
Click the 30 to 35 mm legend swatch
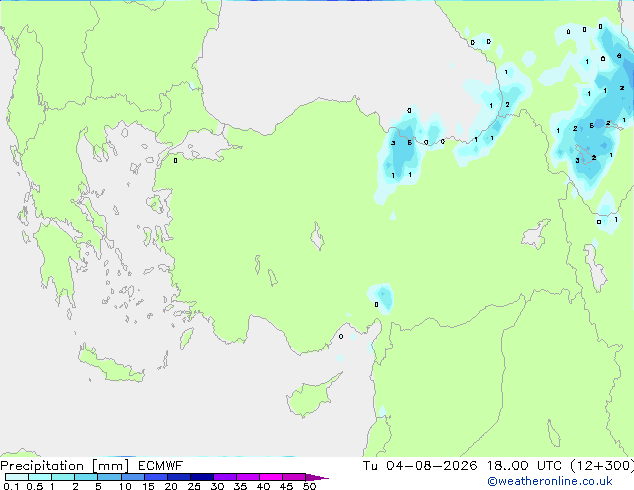coord(224,477)
